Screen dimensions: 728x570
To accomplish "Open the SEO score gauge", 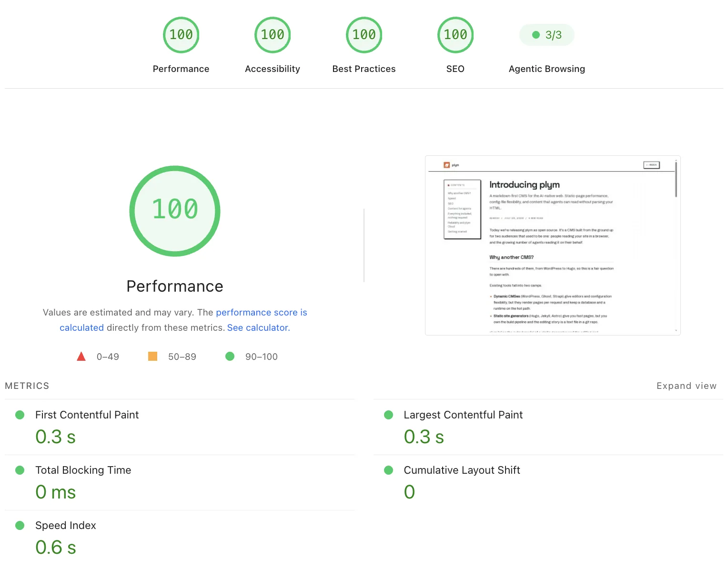I will [455, 35].
